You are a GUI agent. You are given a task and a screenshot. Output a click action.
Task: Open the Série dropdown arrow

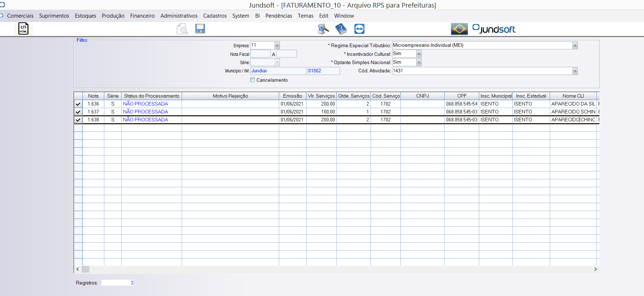click(277, 62)
